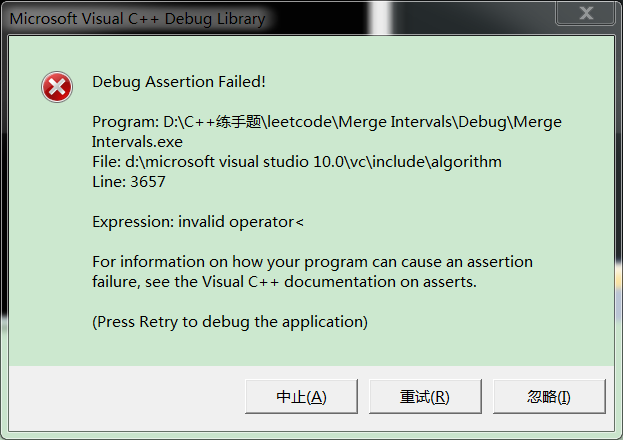The height and width of the screenshot is (440, 623).
Task: Click the Line: 3657 text
Action: click(x=129, y=182)
